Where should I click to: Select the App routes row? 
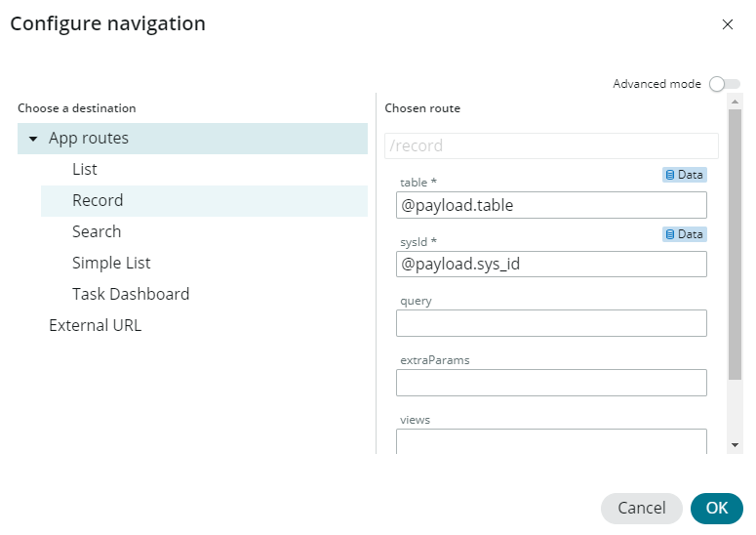pos(192,139)
